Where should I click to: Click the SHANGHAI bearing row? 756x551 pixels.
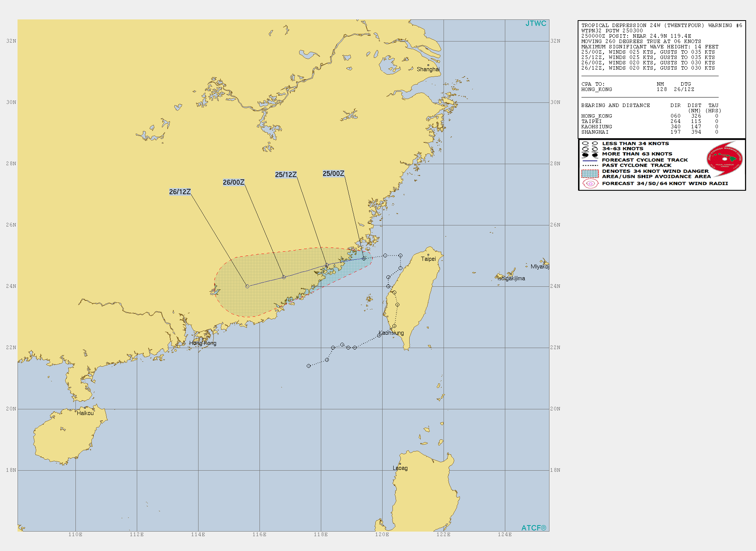650,132
